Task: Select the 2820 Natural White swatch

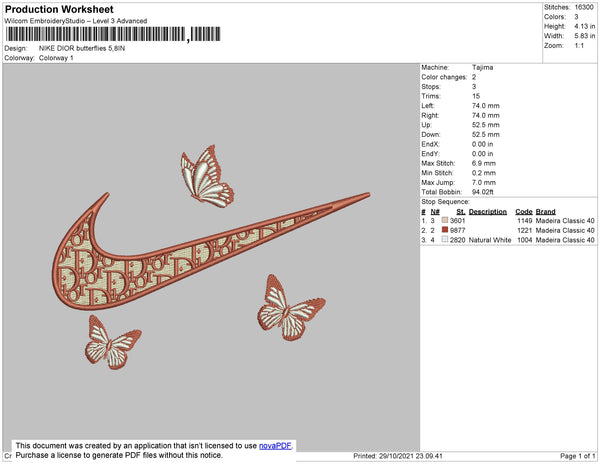Action: (x=444, y=239)
